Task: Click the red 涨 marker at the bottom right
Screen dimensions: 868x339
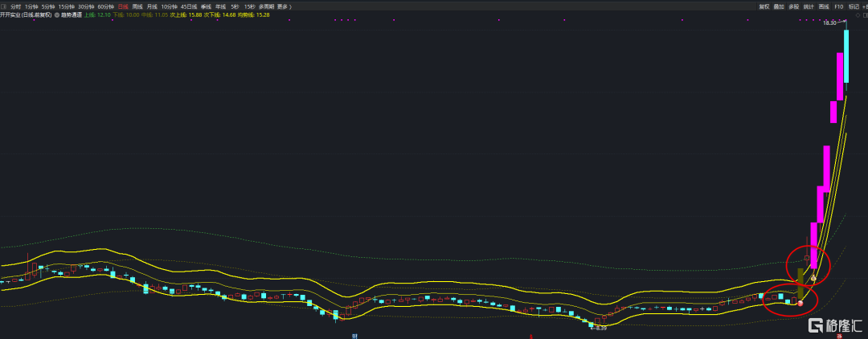Action: coord(841,336)
